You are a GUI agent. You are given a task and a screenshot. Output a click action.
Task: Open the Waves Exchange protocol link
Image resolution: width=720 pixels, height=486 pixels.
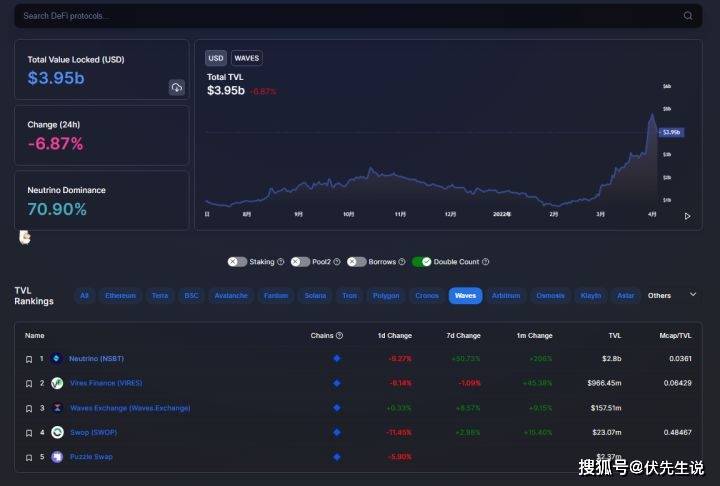click(130, 407)
